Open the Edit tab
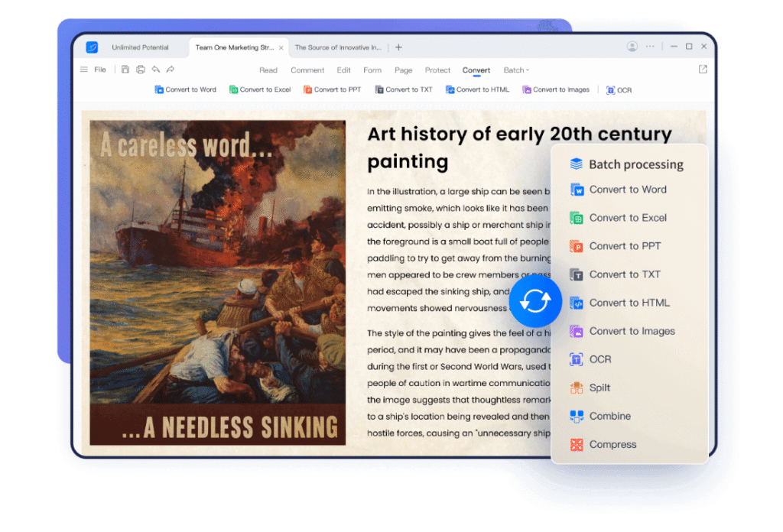The width and height of the screenshot is (783, 532). (343, 70)
